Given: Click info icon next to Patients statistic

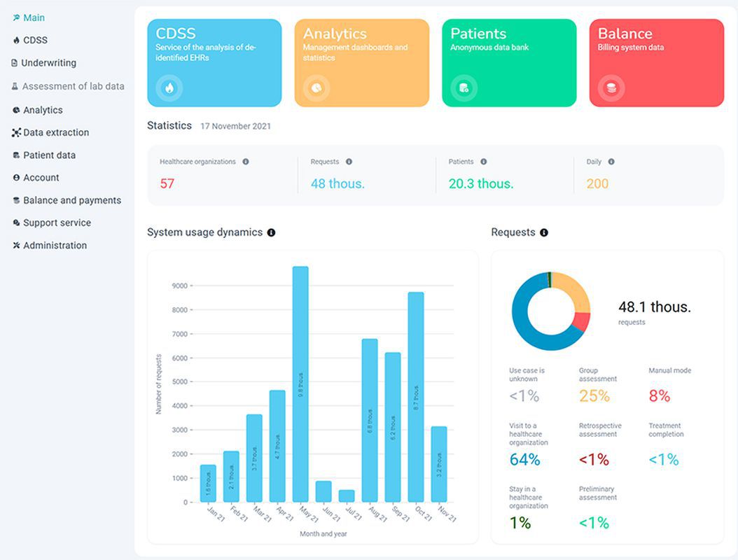Looking at the screenshot, I should pos(484,162).
